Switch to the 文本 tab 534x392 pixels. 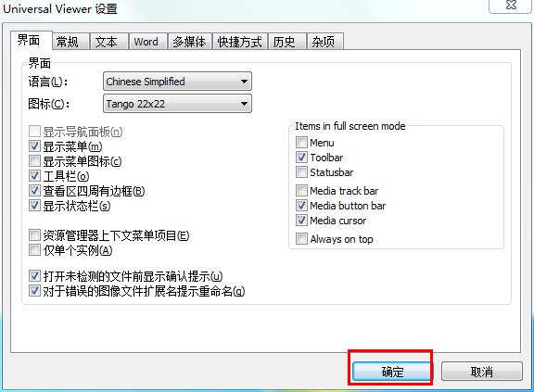pyautogui.click(x=109, y=42)
